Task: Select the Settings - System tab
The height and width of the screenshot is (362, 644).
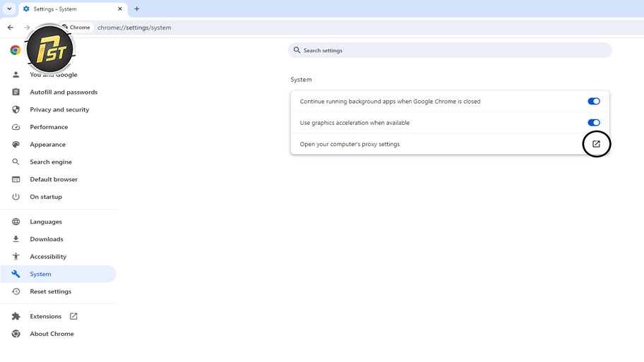Action: (x=73, y=9)
